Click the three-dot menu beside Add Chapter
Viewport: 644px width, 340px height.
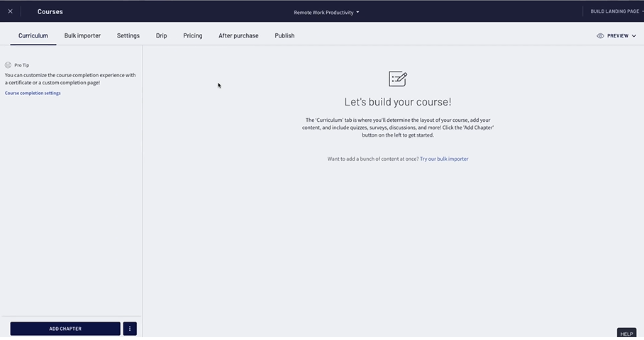click(130, 329)
